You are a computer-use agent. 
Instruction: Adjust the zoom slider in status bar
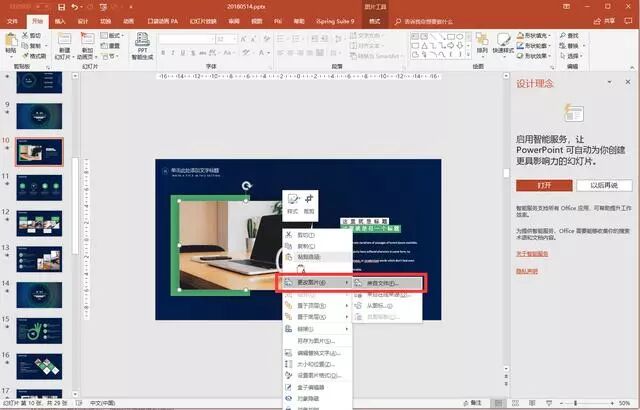[576, 403]
